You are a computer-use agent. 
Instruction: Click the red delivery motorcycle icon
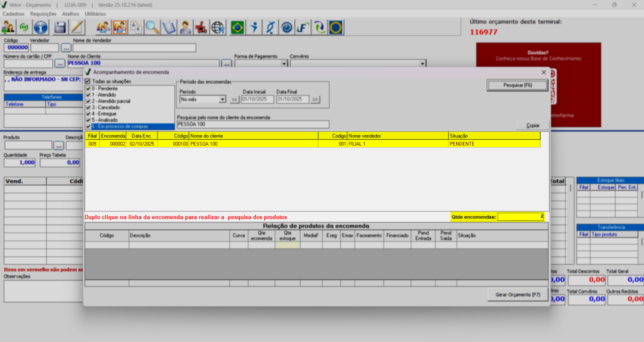click(x=201, y=28)
